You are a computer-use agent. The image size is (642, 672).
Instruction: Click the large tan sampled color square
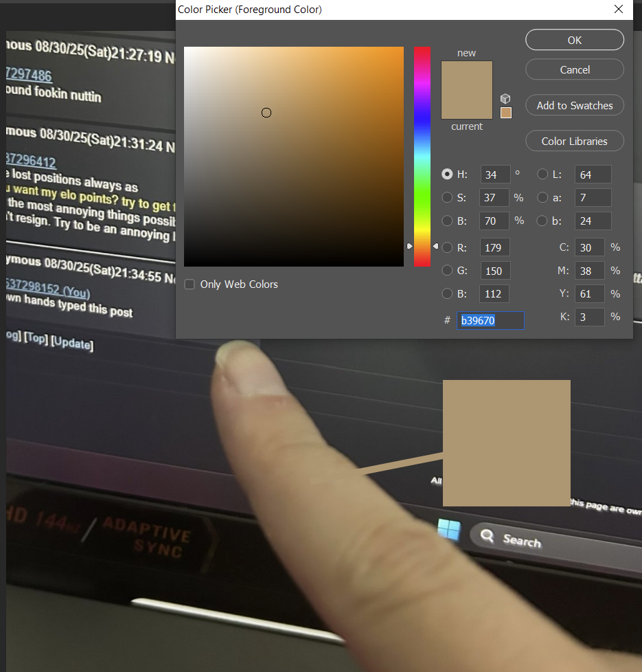point(506,443)
